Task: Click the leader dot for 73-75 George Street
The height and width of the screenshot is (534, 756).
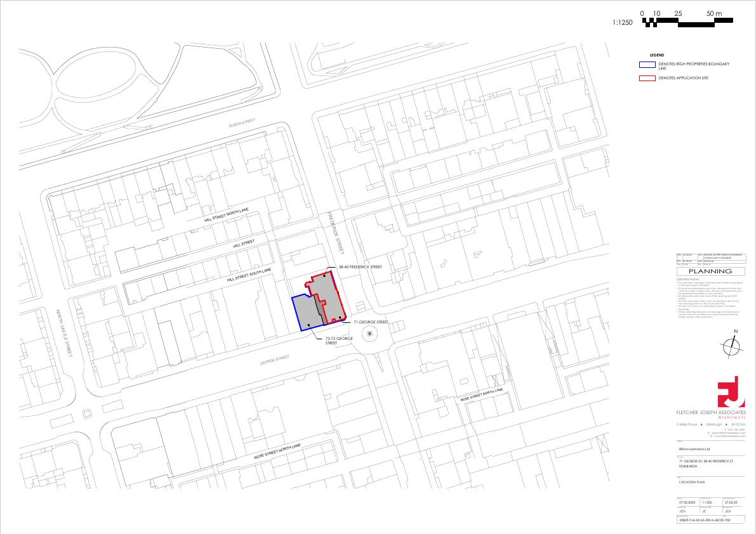Action: coord(308,325)
